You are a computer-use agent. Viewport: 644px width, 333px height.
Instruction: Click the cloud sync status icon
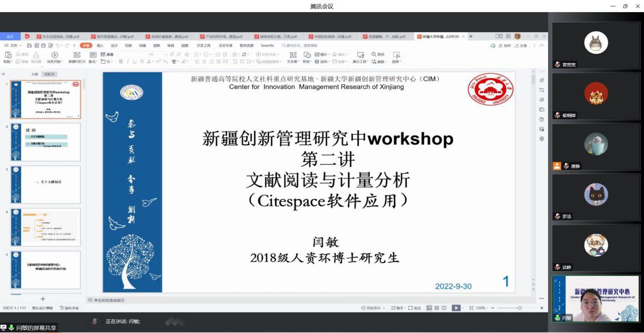pos(493,45)
